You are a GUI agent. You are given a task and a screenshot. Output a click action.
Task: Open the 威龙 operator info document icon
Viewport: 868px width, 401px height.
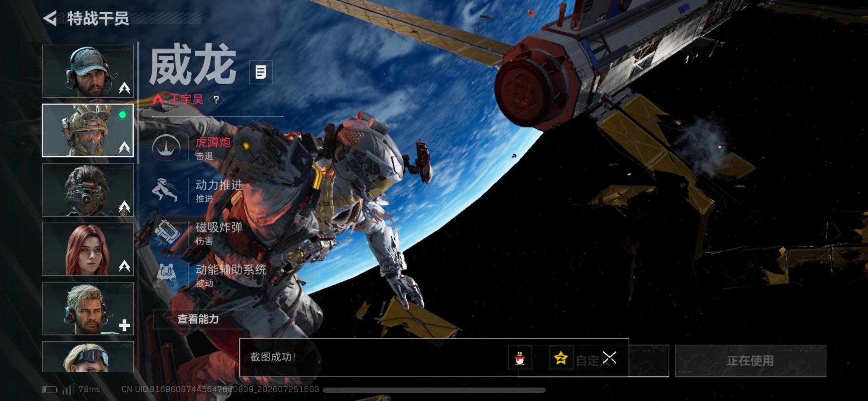(261, 72)
